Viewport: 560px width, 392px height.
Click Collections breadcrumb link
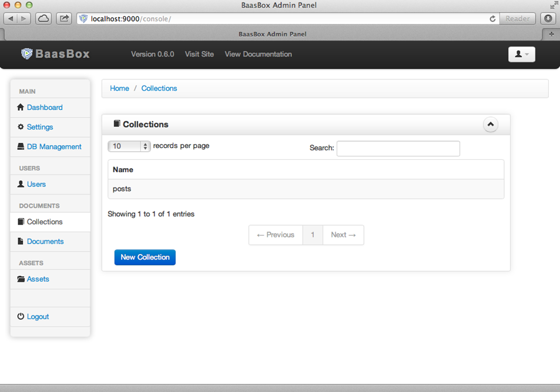point(159,88)
